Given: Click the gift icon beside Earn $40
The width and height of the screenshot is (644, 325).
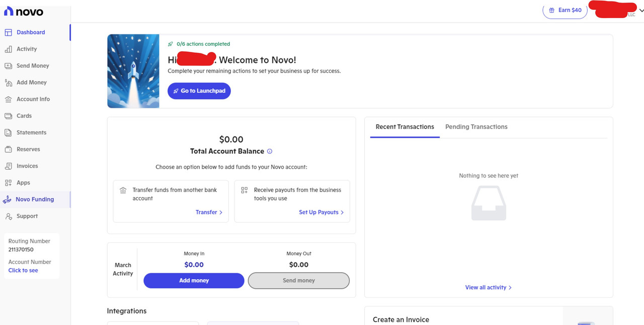Looking at the screenshot, I should (552, 10).
